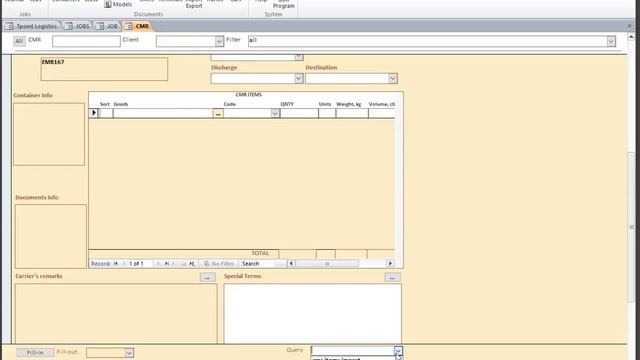640x360 pixels.
Task: Switch to the JOBS tab
Action: pos(78,26)
